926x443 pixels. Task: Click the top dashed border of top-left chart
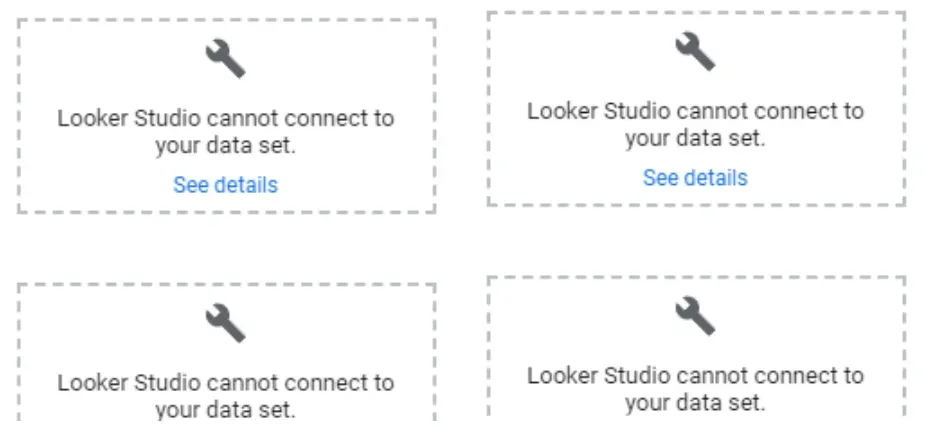pos(225,19)
